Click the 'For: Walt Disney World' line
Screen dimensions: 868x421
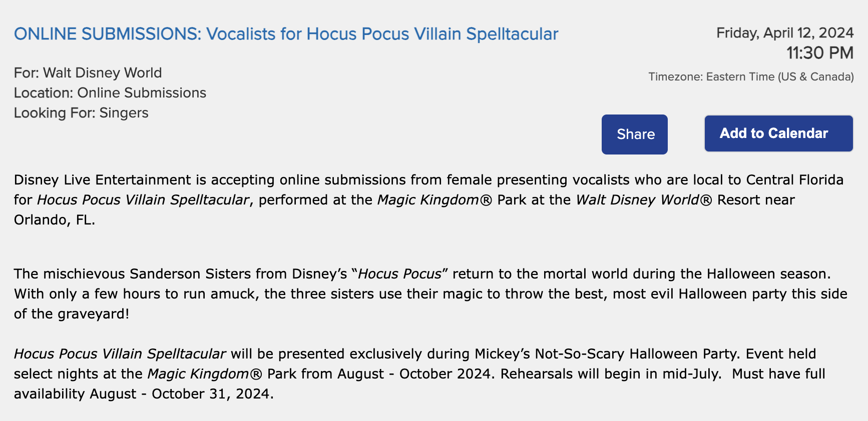(x=88, y=73)
